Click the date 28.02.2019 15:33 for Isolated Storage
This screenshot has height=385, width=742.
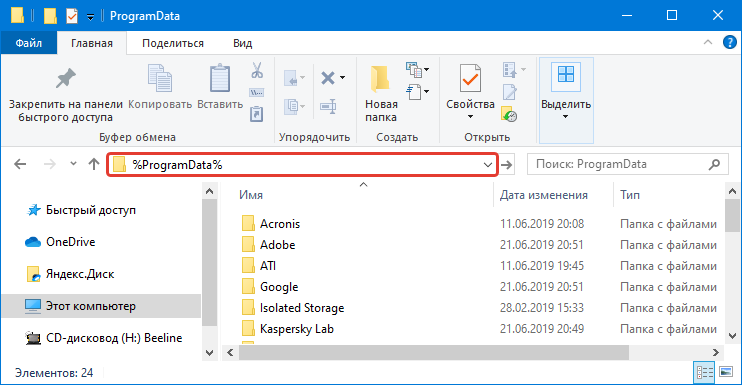pos(542,308)
